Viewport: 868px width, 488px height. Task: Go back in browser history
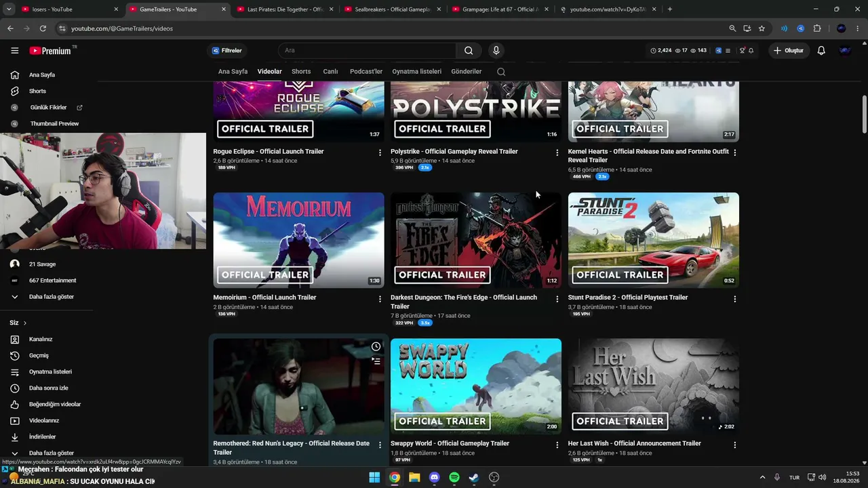pyautogui.click(x=10, y=28)
